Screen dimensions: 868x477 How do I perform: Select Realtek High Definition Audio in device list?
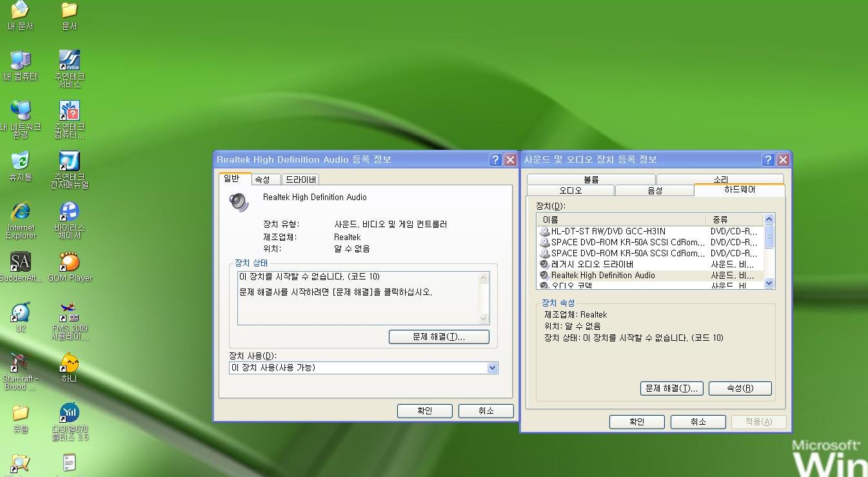tap(651, 275)
